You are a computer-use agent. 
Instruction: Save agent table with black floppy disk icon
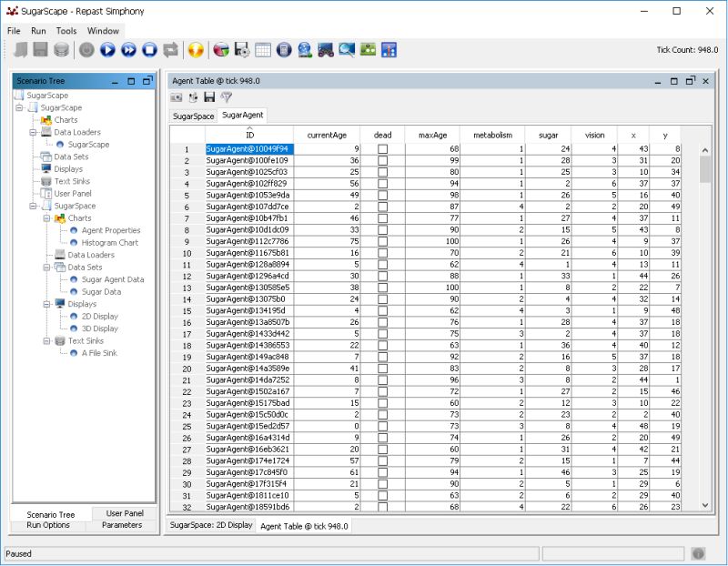click(x=209, y=97)
